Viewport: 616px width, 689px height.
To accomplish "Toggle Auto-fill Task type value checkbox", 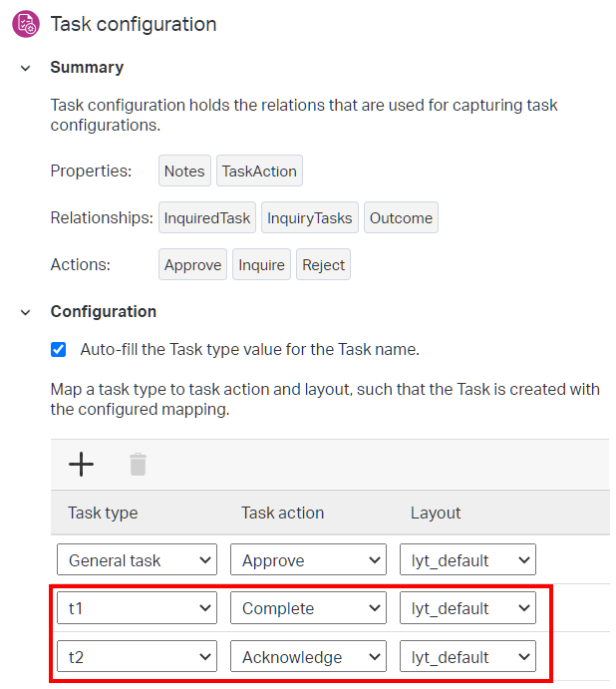I will pos(59,349).
